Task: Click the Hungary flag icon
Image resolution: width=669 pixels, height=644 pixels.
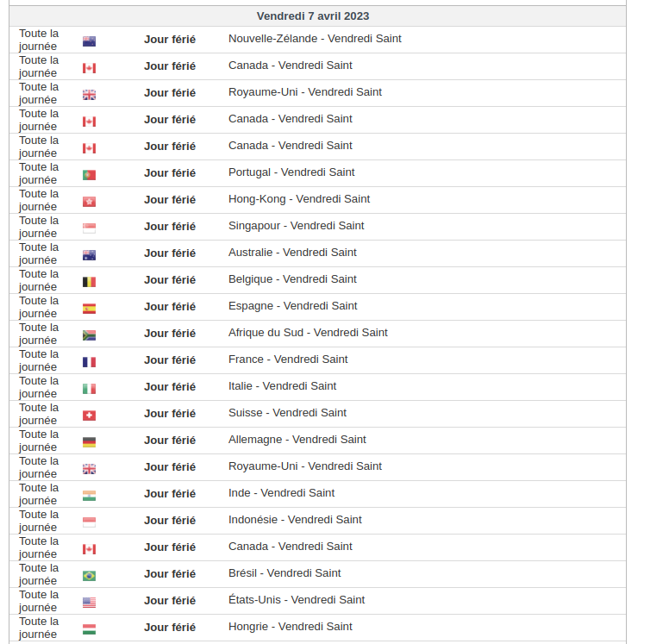Action: click(x=89, y=629)
